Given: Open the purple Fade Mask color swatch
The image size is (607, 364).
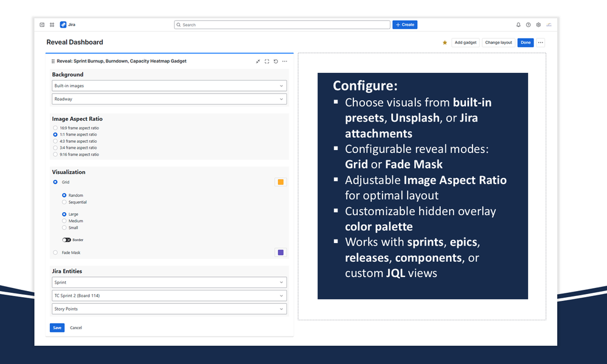Looking at the screenshot, I should (x=280, y=253).
